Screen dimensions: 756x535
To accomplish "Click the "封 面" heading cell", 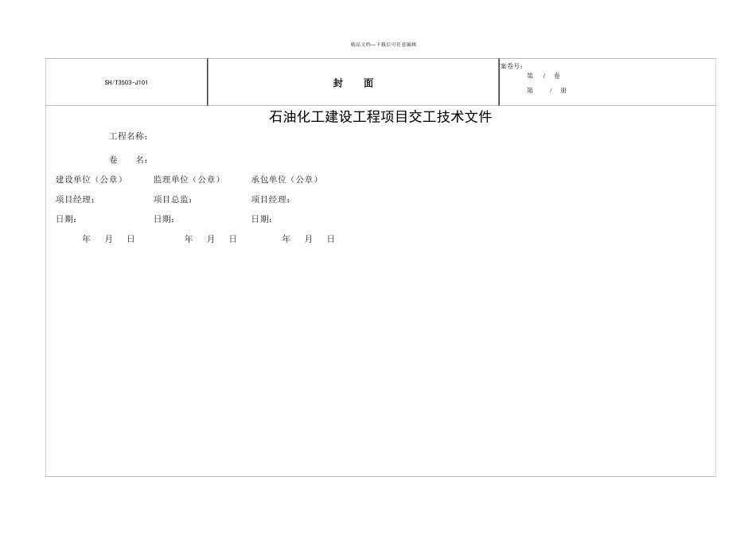I will click(x=353, y=83).
